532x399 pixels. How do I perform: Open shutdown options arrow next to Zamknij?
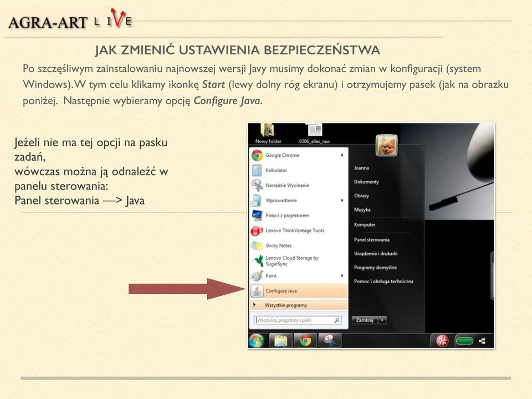point(383,320)
